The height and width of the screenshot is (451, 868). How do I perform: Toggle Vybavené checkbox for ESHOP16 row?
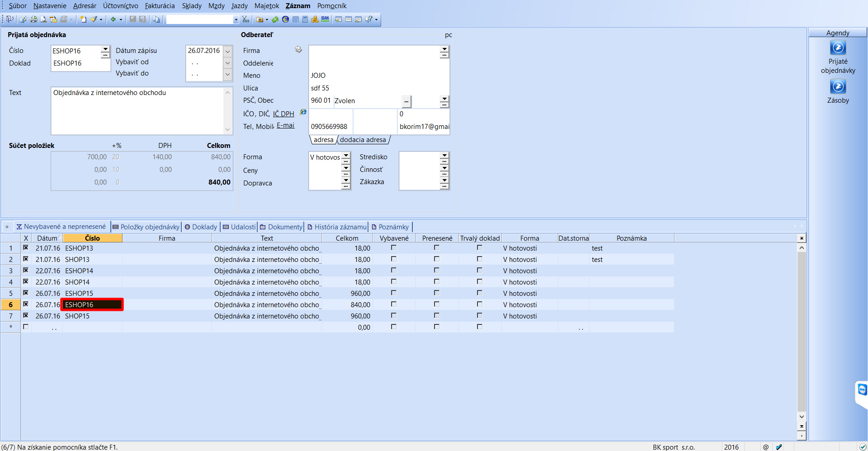(x=394, y=304)
